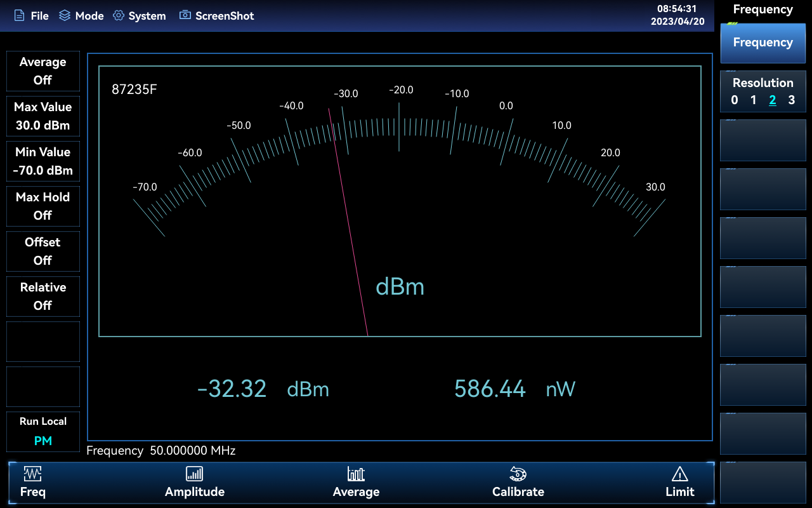Edit the Min Value -70.0 dBm field
This screenshot has height=508, width=812.
pyautogui.click(x=43, y=161)
